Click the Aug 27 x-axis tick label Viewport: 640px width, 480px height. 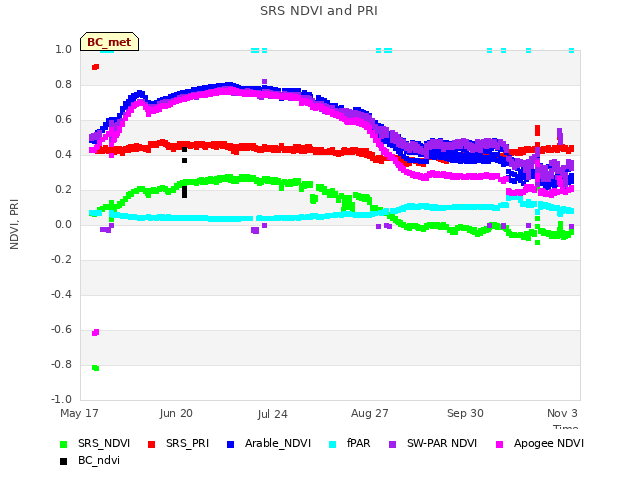(x=369, y=413)
